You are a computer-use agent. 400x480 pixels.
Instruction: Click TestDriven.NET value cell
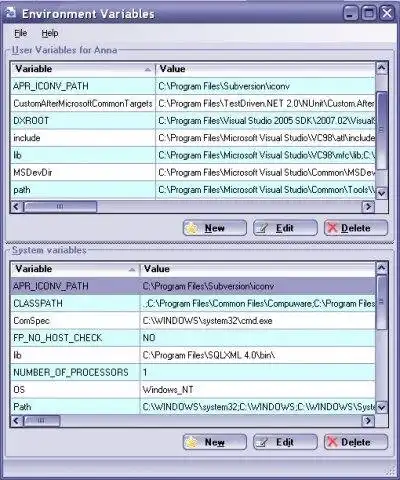pos(265,104)
